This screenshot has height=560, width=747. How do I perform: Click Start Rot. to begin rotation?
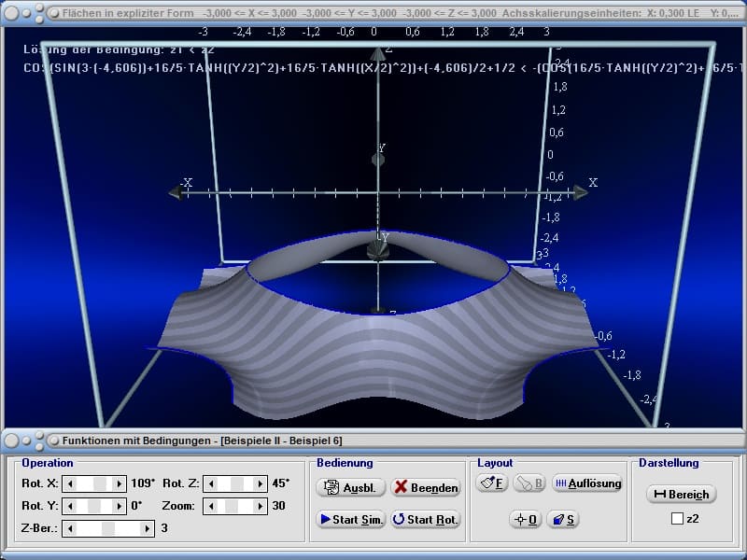point(426,519)
